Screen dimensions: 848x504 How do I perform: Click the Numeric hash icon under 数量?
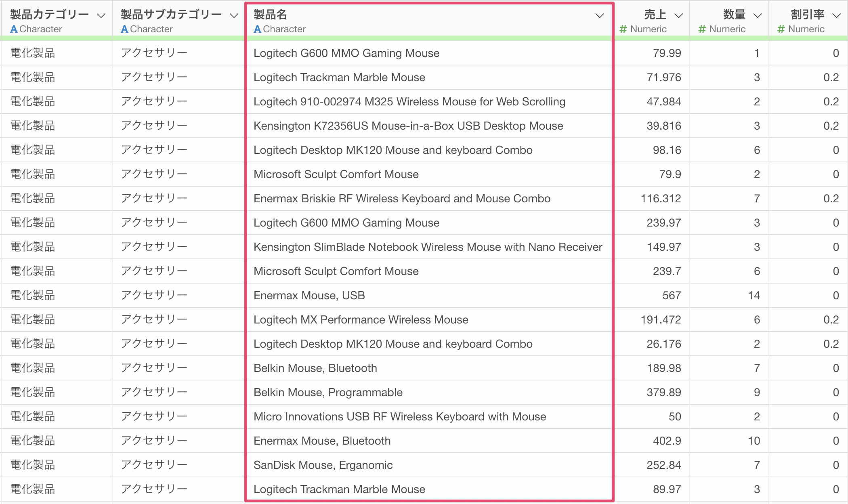702,29
